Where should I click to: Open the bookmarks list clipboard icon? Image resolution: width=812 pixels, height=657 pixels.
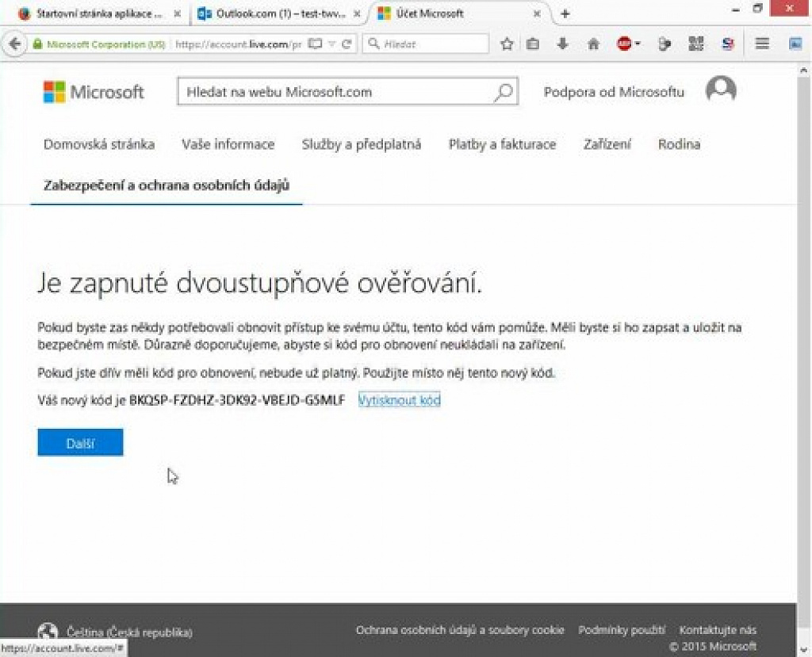[x=532, y=44]
